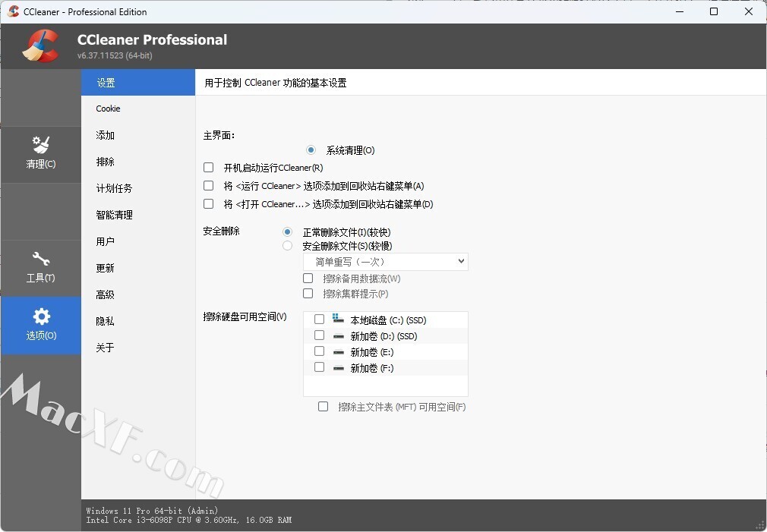This screenshot has width=767, height=532.
Task: Maximize the CCleaner window
Action: point(714,11)
